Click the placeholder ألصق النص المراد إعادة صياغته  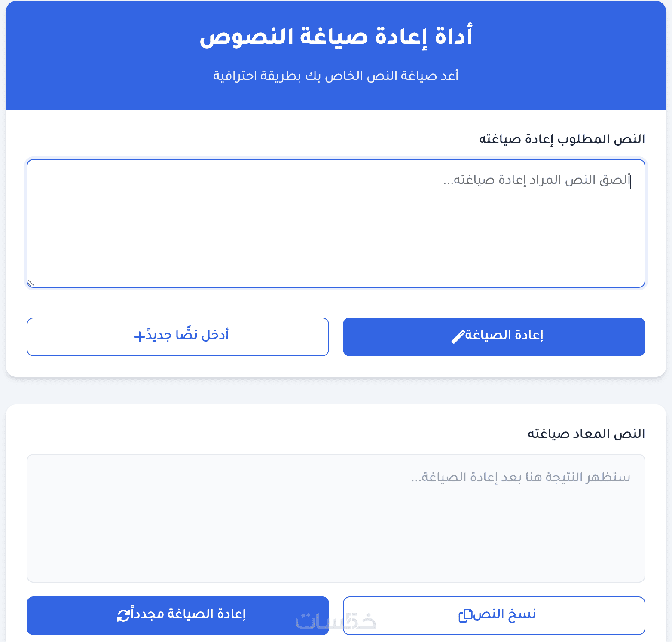pyautogui.click(x=536, y=180)
